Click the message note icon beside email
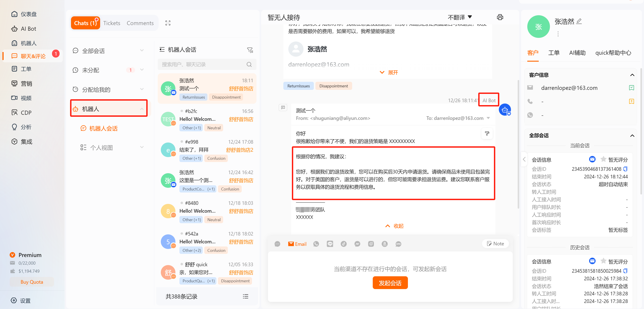644x309 pixels. click(x=283, y=108)
